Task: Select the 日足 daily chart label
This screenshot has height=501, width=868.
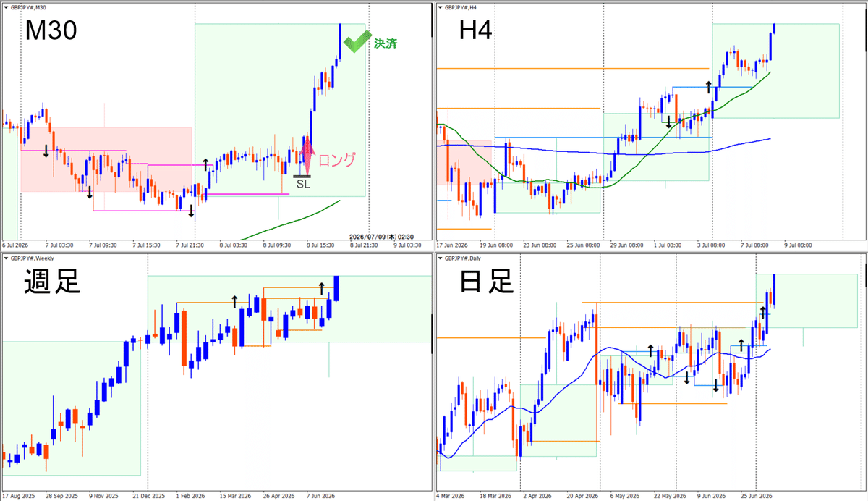Action: tap(487, 282)
